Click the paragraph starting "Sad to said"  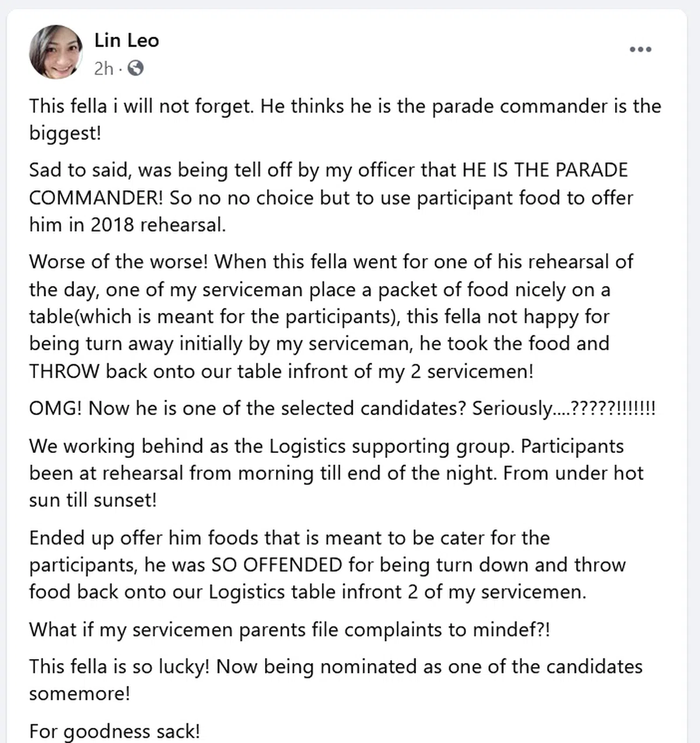pyautogui.click(x=331, y=197)
